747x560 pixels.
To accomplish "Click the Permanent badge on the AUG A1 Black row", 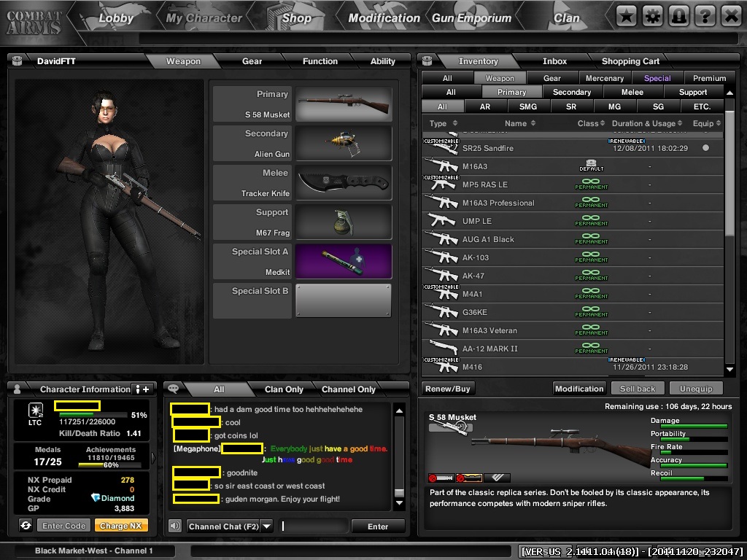I will coord(591,239).
